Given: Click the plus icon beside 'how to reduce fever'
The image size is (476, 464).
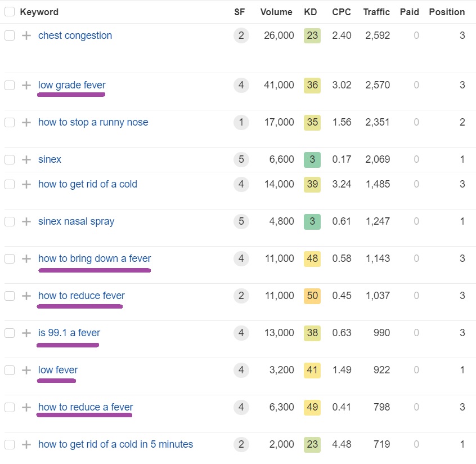Looking at the screenshot, I should pos(26,296).
